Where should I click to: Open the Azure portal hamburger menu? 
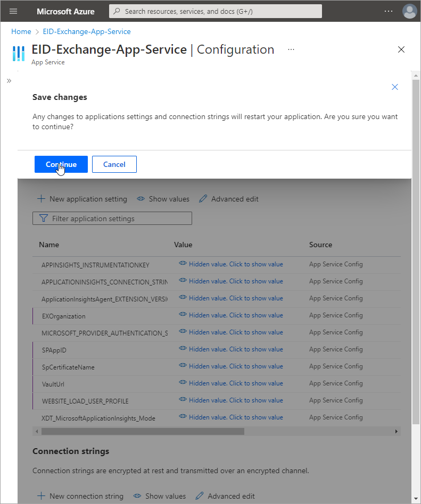(13, 11)
